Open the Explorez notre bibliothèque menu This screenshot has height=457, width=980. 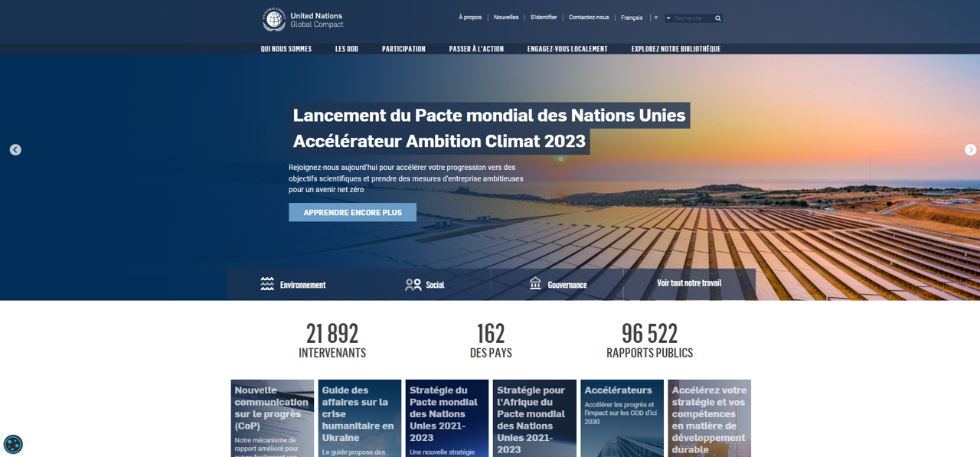tap(676, 49)
